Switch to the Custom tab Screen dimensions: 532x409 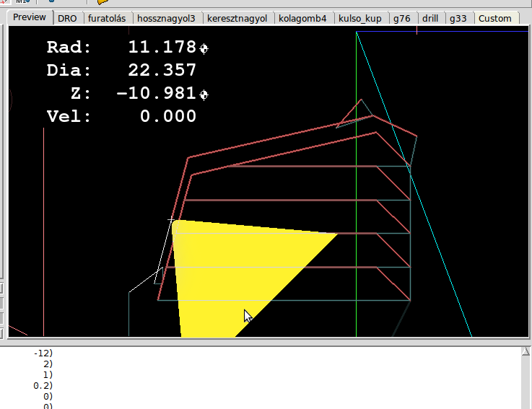pos(495,19)
